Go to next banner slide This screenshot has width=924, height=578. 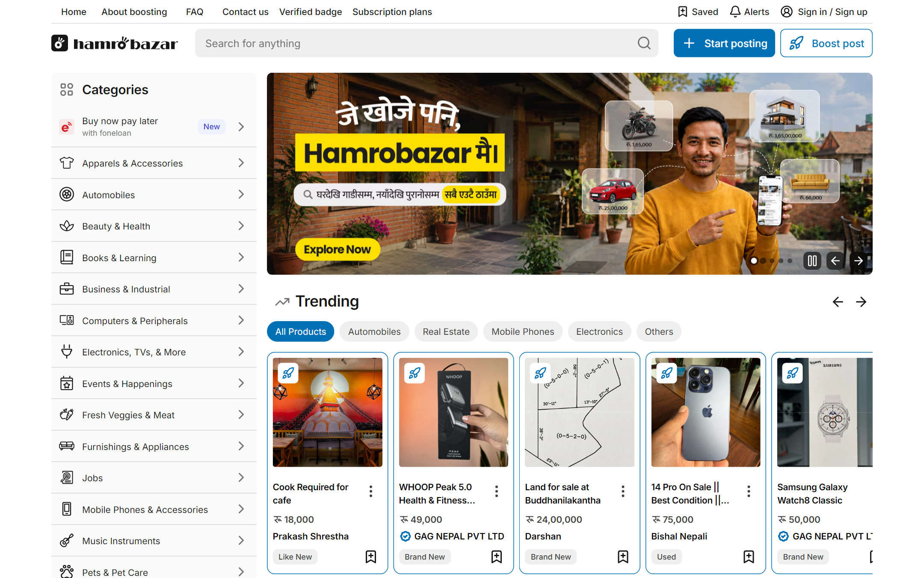point(858,261)
